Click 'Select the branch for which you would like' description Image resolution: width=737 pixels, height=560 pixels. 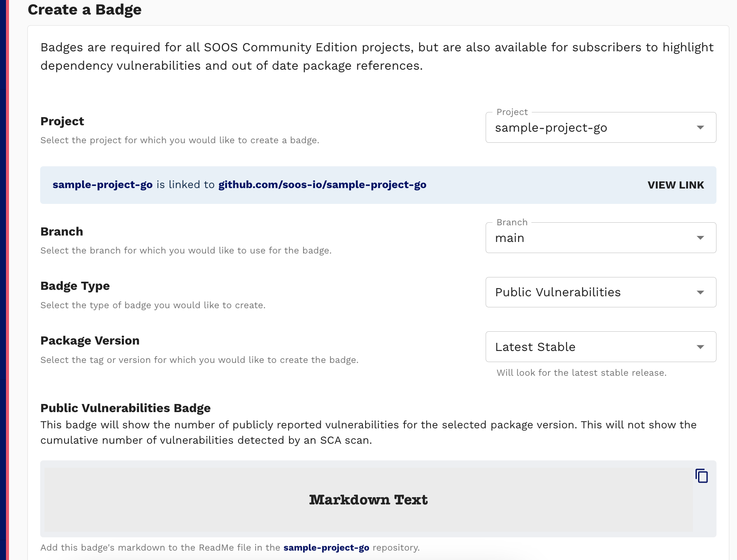pyautogui.click(x=186, y=251)
